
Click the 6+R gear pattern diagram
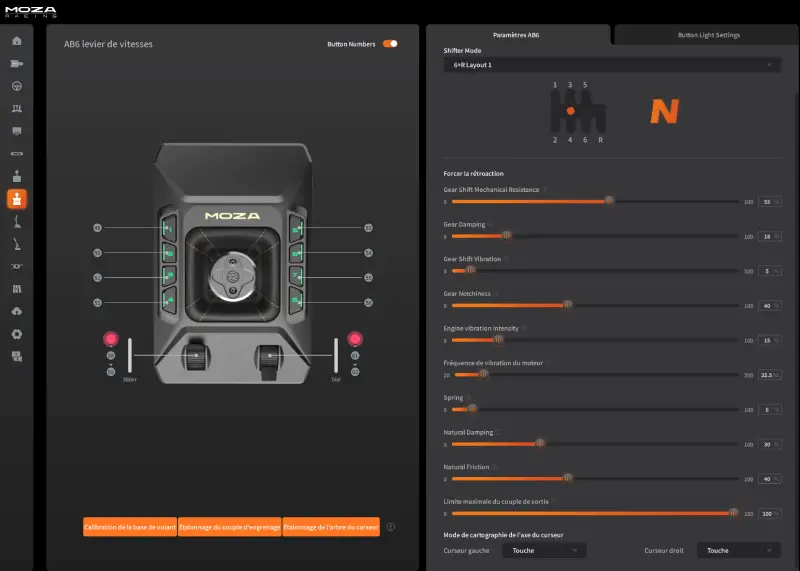click(578, 112)
